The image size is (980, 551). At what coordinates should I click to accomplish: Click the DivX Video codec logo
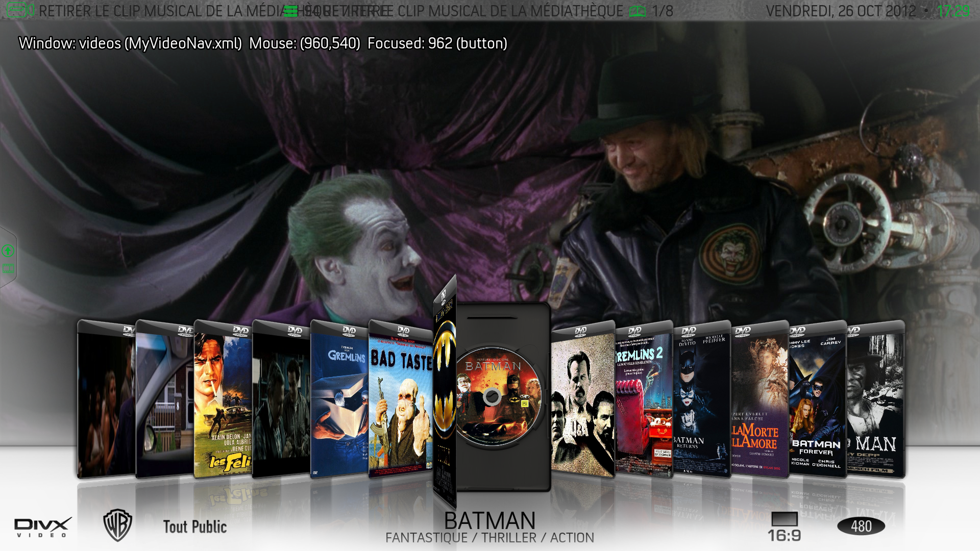(x=43, y=527)
